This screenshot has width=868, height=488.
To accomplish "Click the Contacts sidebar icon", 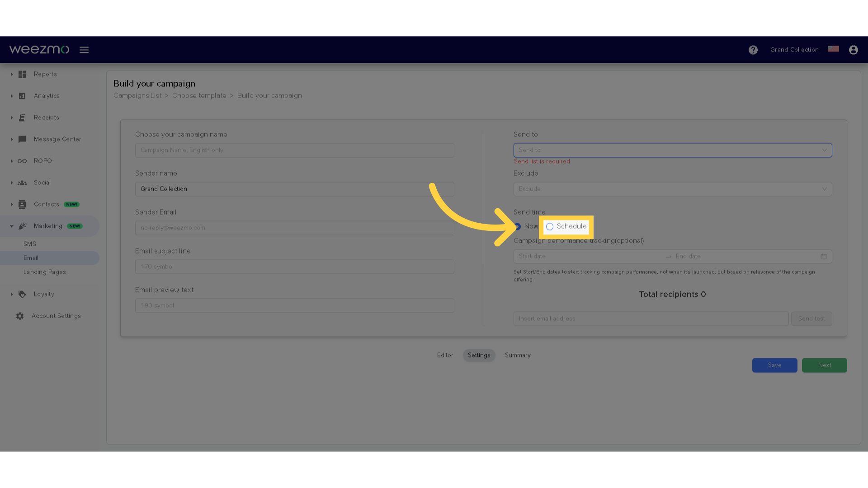I will point(22,204).
